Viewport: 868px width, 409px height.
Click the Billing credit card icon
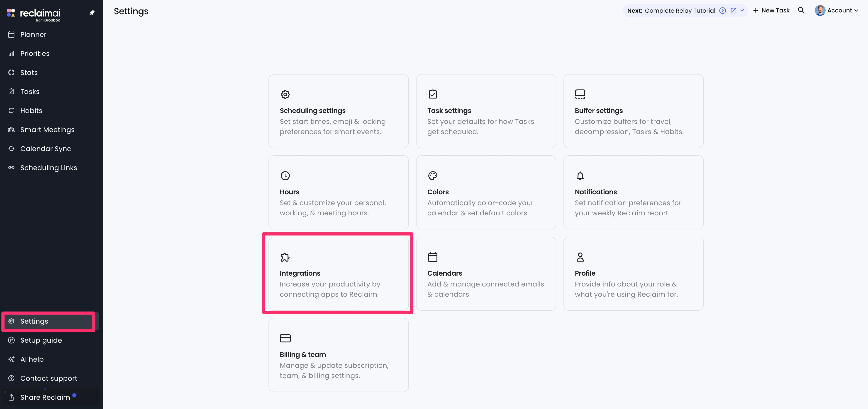(x=285, y=338)
